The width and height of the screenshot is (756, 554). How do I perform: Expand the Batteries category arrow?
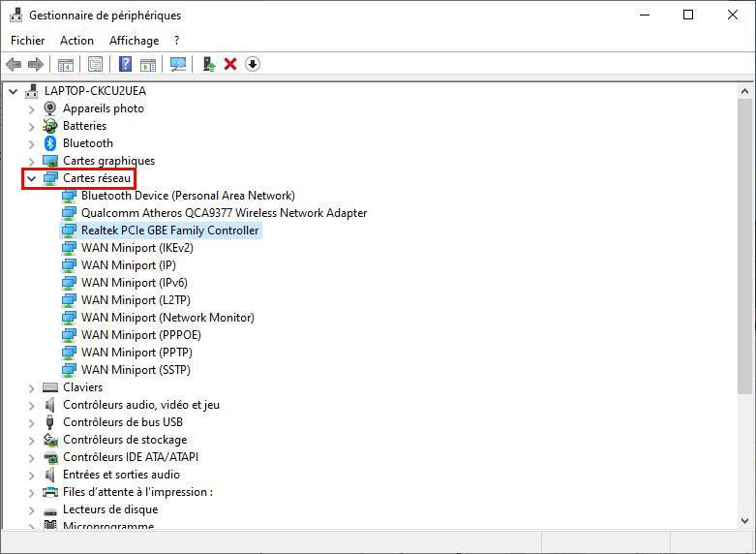tap(31, 127)
